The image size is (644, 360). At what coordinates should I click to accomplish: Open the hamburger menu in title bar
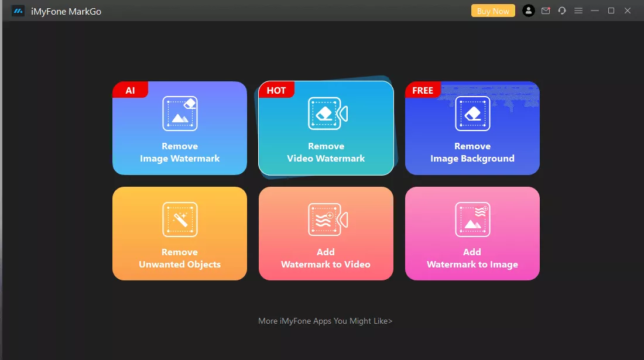578,11
